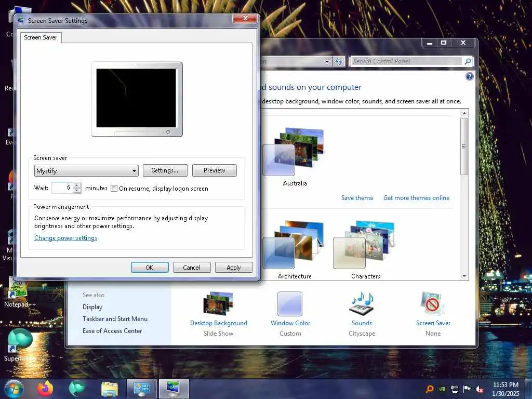Image resolution: width=532 pixels, height=399 pixels.
Task: Click the orange magnifier tray icon
Action: click(430, 389)
